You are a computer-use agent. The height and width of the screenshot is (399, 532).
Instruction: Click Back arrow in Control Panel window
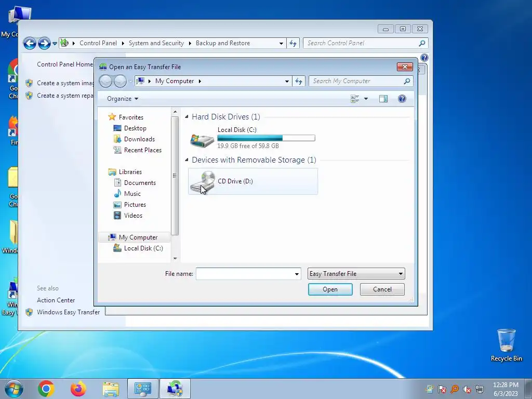(x=30, y=44)
